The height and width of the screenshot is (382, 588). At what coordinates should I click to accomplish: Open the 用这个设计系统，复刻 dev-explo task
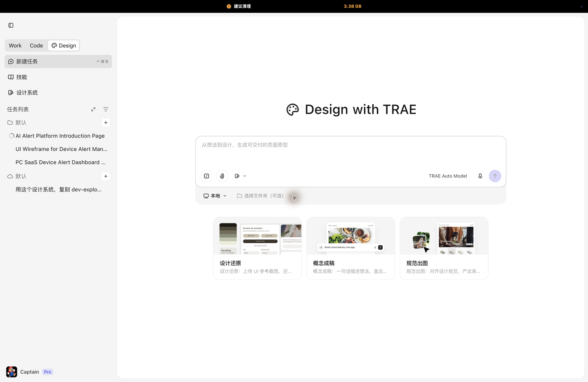pos(58,190)
